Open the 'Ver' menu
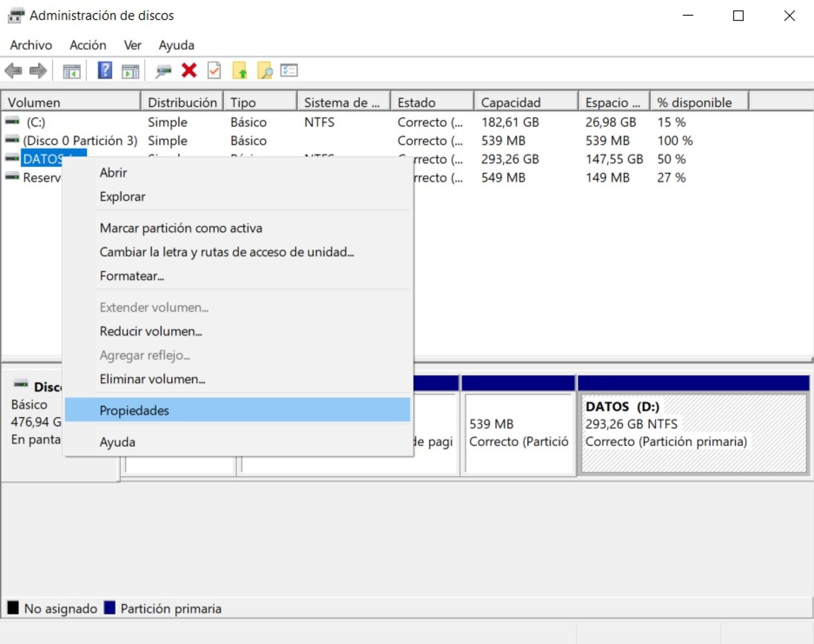Viewport: 814px width, 644px height. point(132,45)
